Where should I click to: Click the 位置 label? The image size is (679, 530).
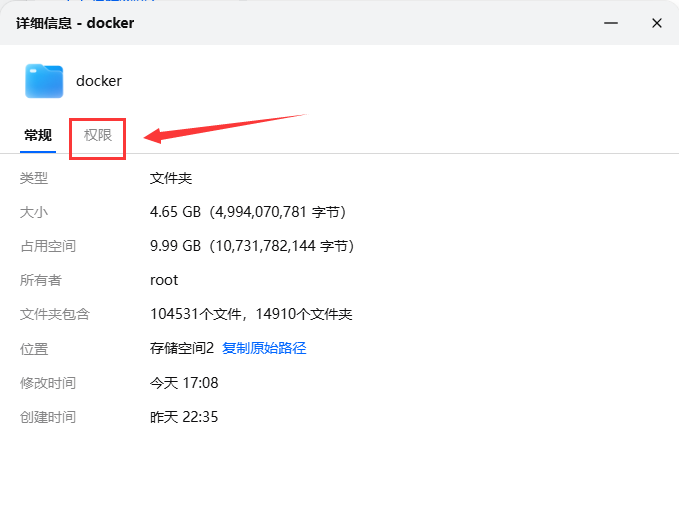point(34,349)
